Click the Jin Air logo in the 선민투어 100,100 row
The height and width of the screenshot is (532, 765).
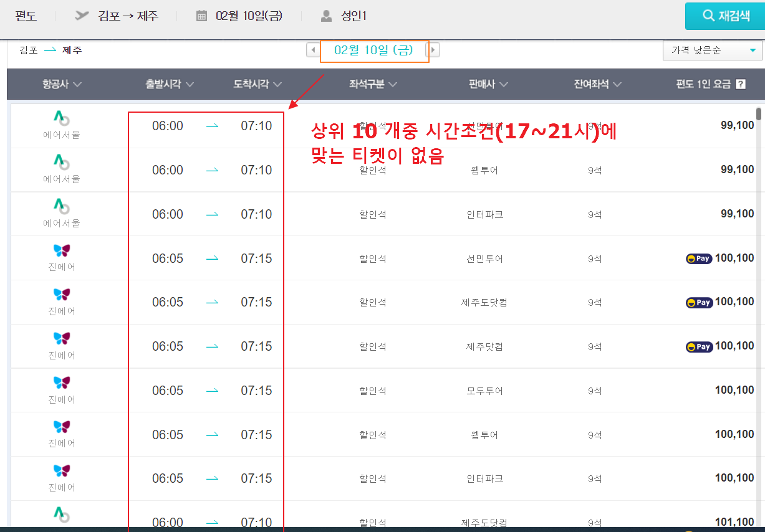coord(62,250)
